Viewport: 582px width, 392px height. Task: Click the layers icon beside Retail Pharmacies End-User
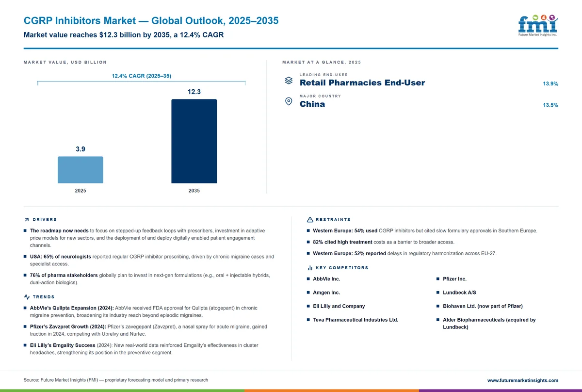pos(289,81)
